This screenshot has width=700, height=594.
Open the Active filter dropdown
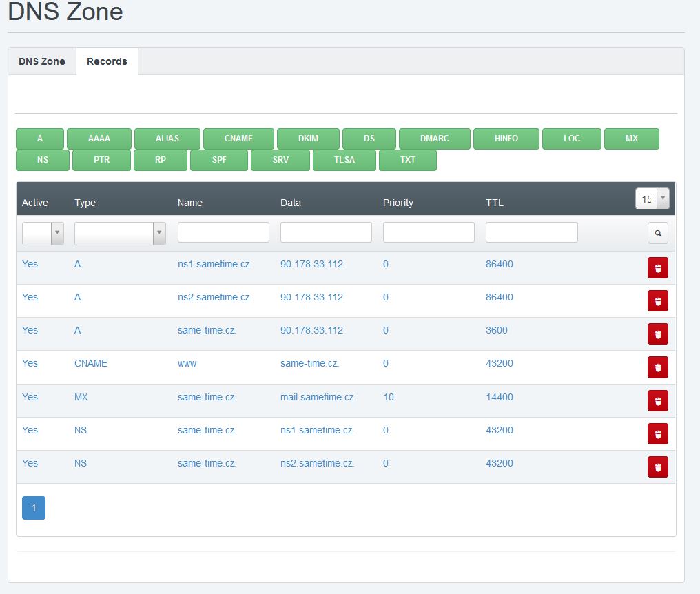tap(43, 234)
